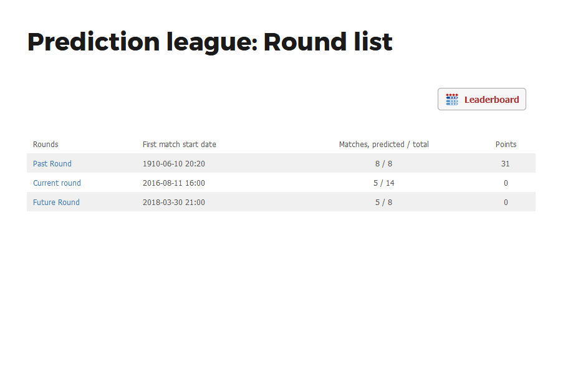Click Current round's 0 points value

[506, 183]
